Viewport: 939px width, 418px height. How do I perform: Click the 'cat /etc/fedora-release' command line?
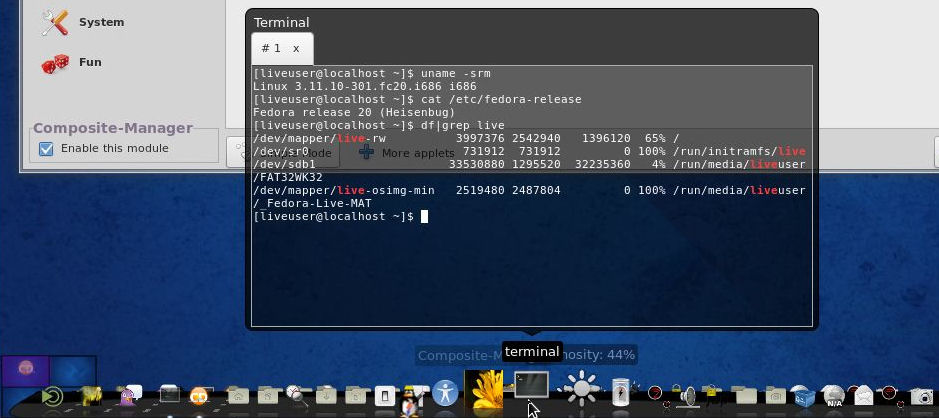417,99
